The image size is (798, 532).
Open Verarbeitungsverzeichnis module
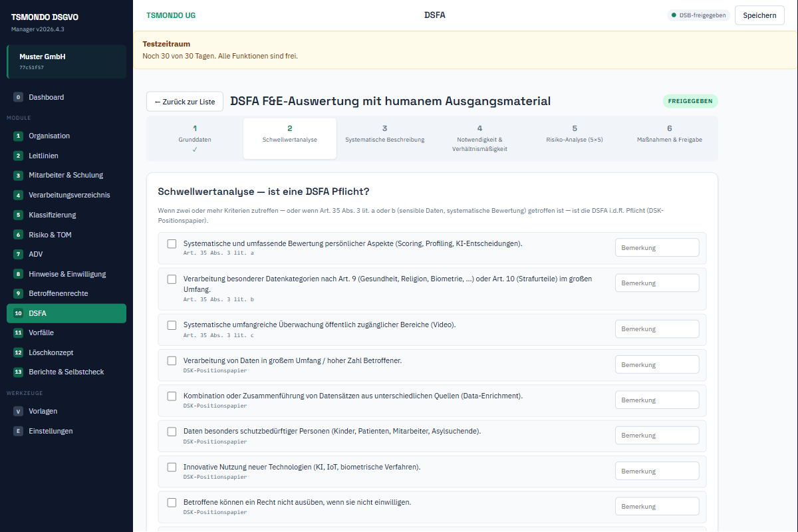click(x=66, y=195)
